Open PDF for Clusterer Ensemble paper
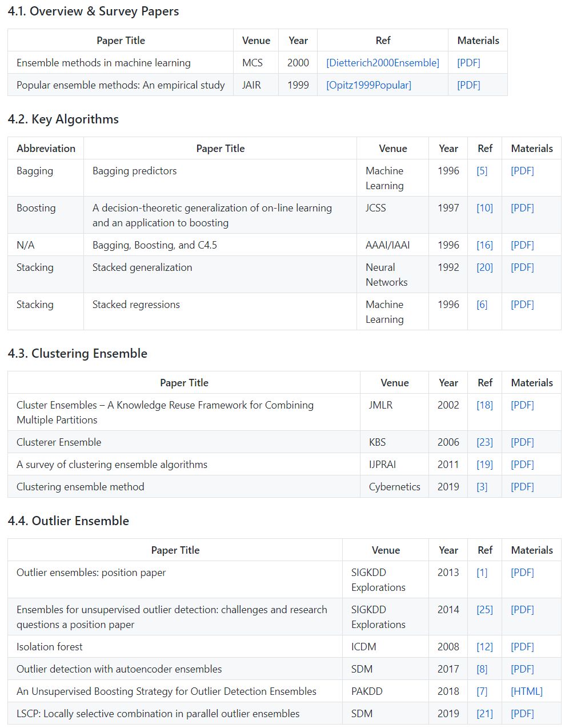Viewport: 565px width, 728px height. pos(522,442)
